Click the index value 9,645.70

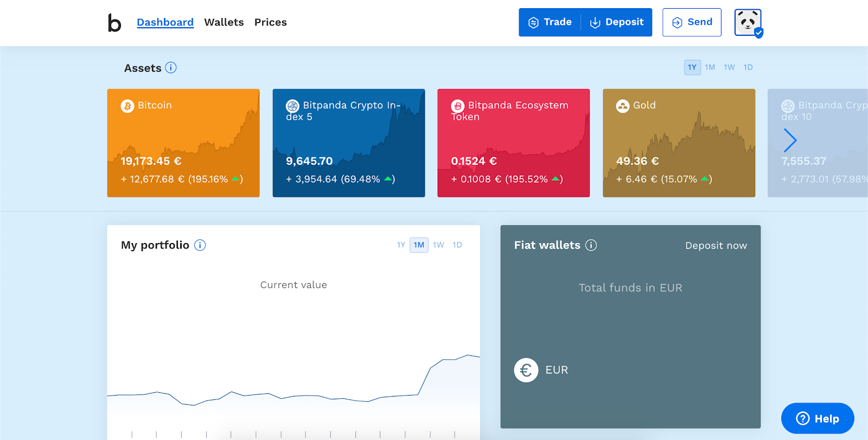pos(309,161)
